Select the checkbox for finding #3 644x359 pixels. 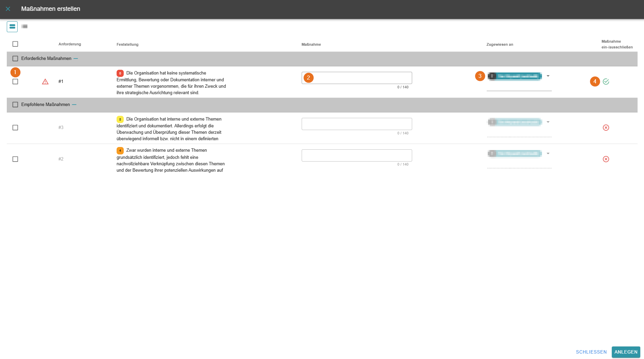15,128
